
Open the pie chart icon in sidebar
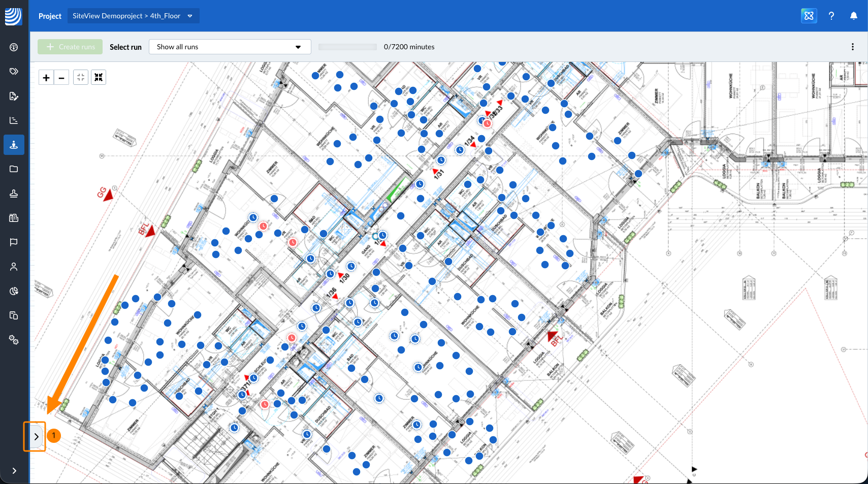click(14, 291)
